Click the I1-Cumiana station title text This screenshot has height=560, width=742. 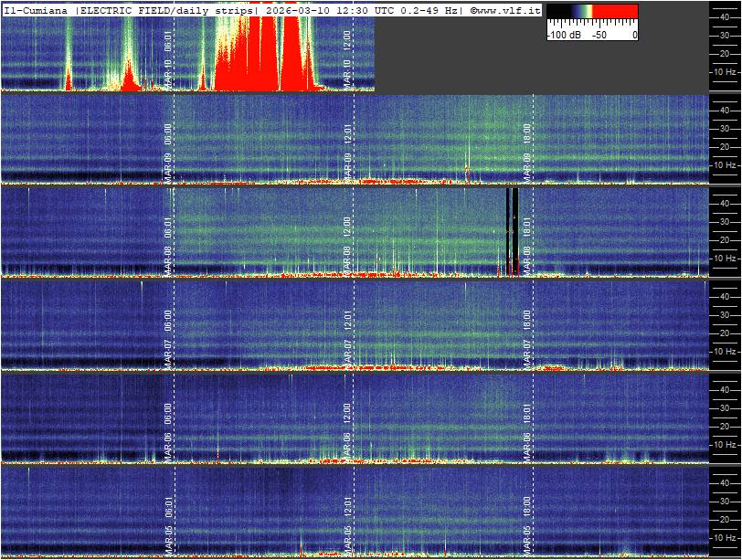click(37, 9)
